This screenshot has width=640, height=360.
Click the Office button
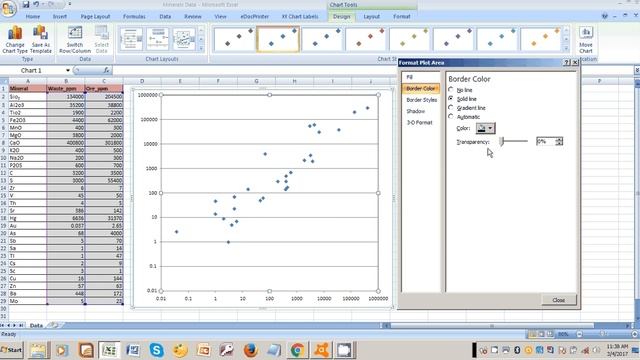click(x=8, y=8)
